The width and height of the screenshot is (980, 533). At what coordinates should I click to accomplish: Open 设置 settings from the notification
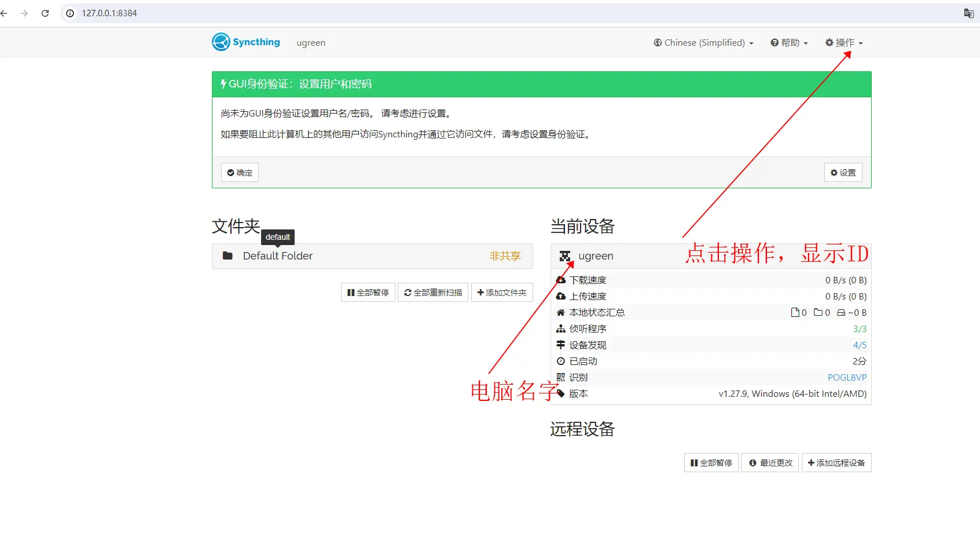pyautogui.click(x=843, y=173)
